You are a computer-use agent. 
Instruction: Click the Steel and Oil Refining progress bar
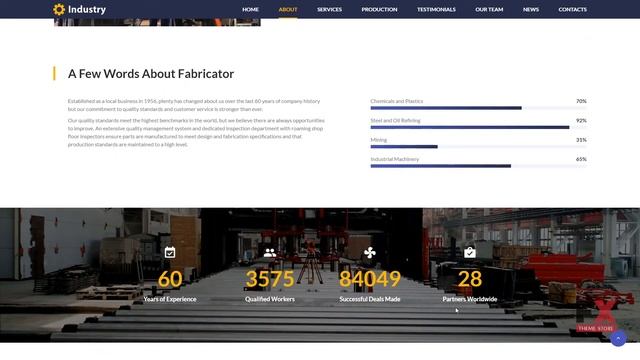(x=478, y=127)
